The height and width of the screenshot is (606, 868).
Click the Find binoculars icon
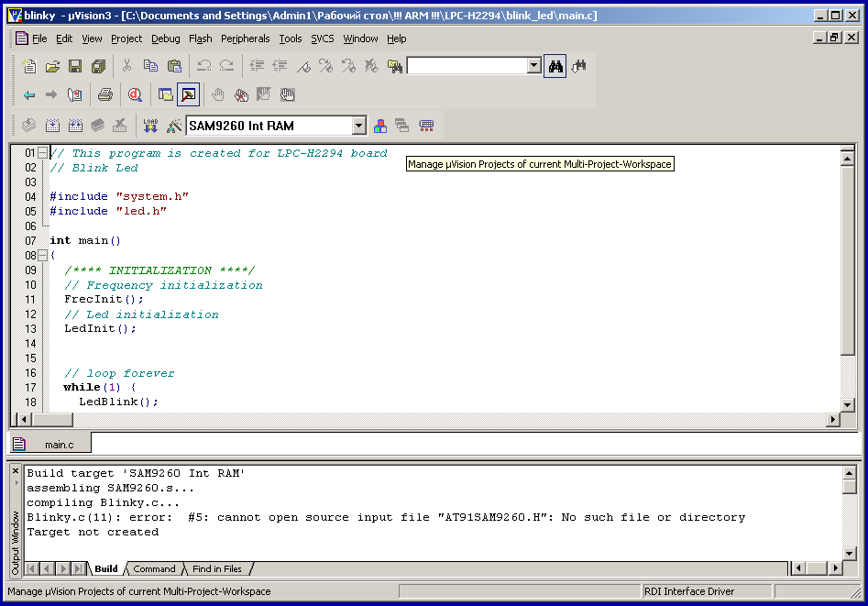point(555,66)
